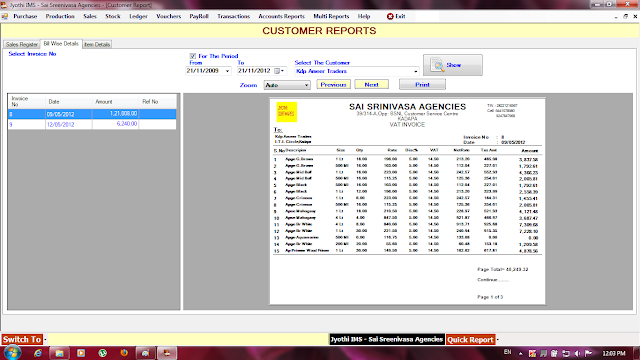Open the Stock menu
This screenshot has height=360, width=640.
(x=113, y=16)
